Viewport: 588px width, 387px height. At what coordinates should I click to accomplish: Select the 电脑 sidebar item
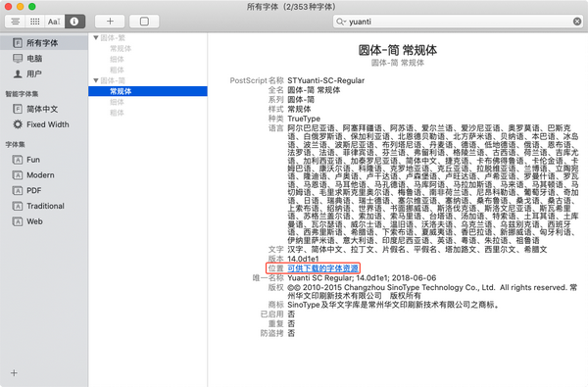(44, 59)
